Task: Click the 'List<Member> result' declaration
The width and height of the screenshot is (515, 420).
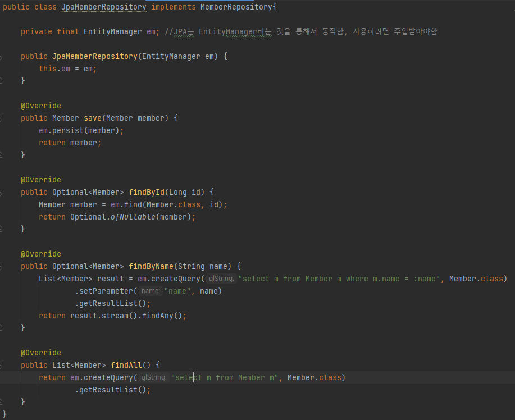Action: 81,279
